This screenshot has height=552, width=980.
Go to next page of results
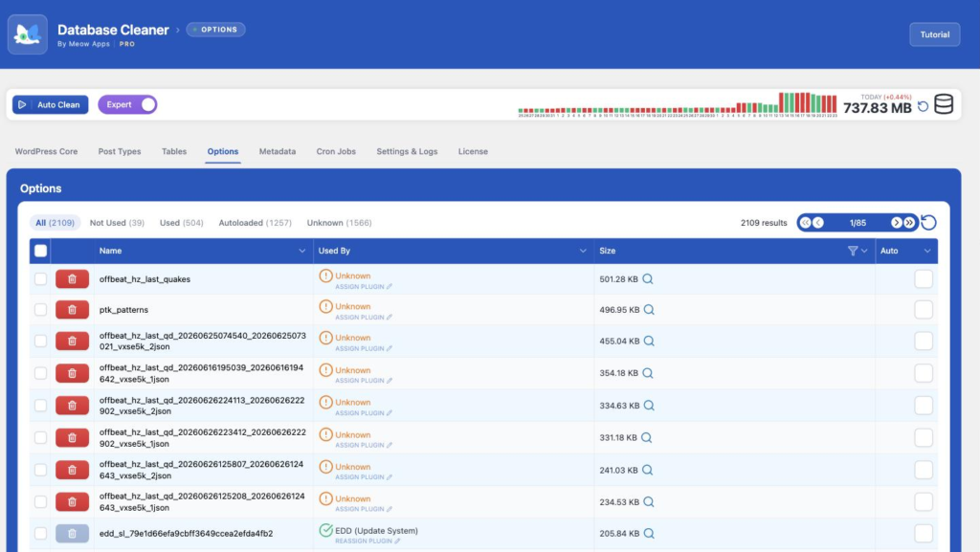coord(896,223)
